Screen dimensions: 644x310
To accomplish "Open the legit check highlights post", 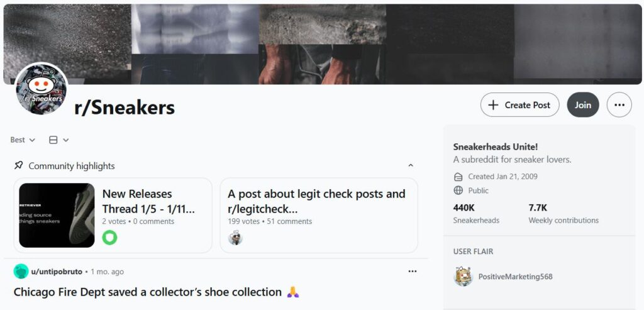I will pyautogui.click(x=316, y=201).
